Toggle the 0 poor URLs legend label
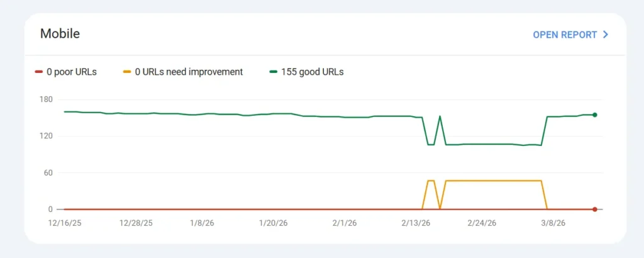The image size is (644, 258). 72,72
